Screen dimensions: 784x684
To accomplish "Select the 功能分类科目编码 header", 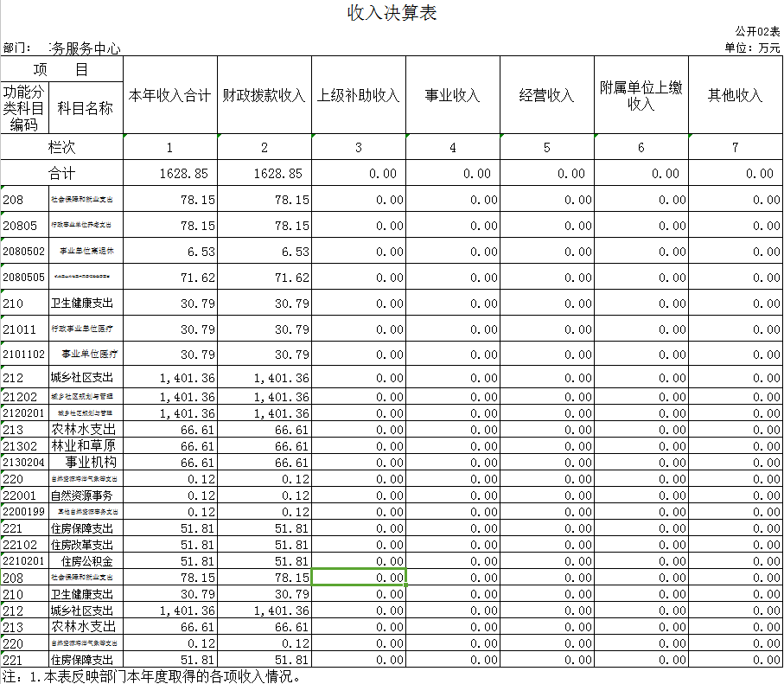I will point(24,108).
